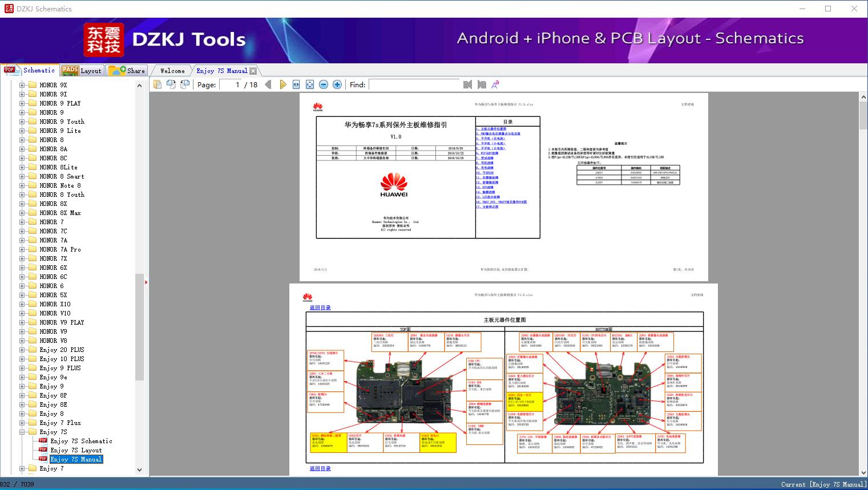Go to the next page
868x490 pixels.
pos(282,84)
